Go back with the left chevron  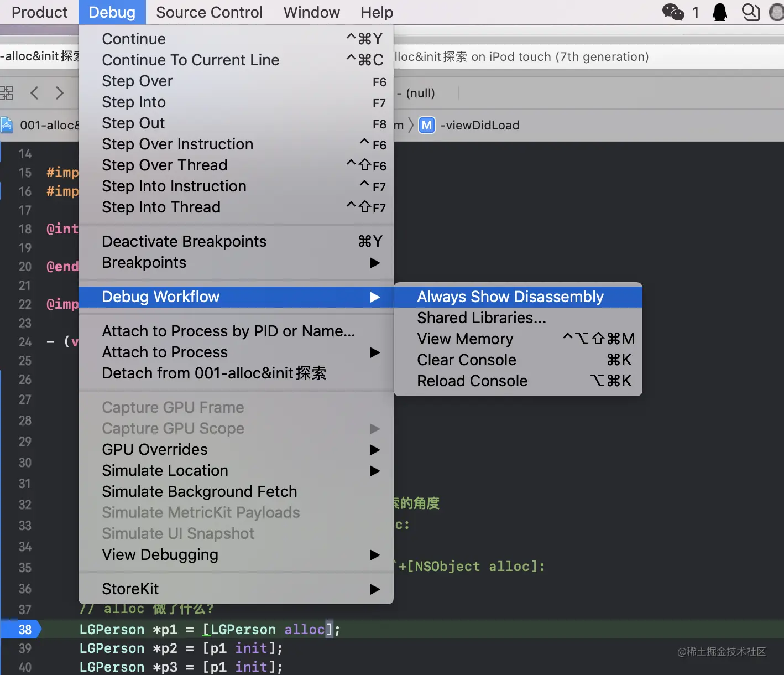click(x=34, y=93)
